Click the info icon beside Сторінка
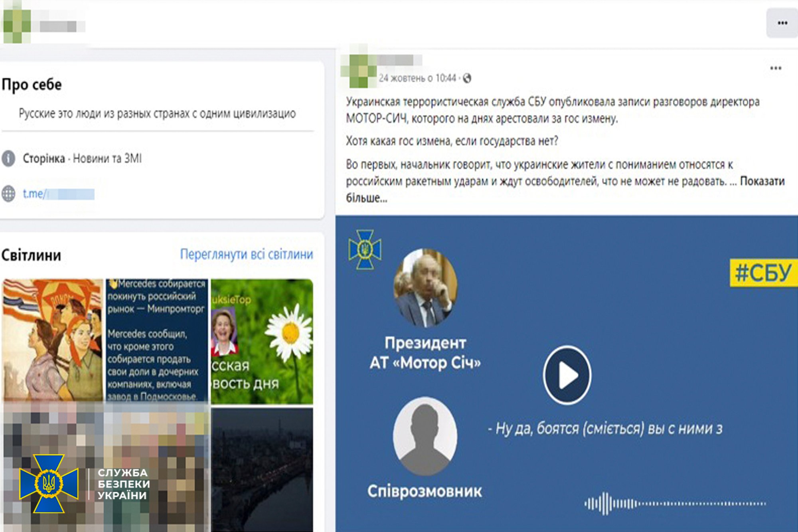The image size is (798, 532). [8, 158]
